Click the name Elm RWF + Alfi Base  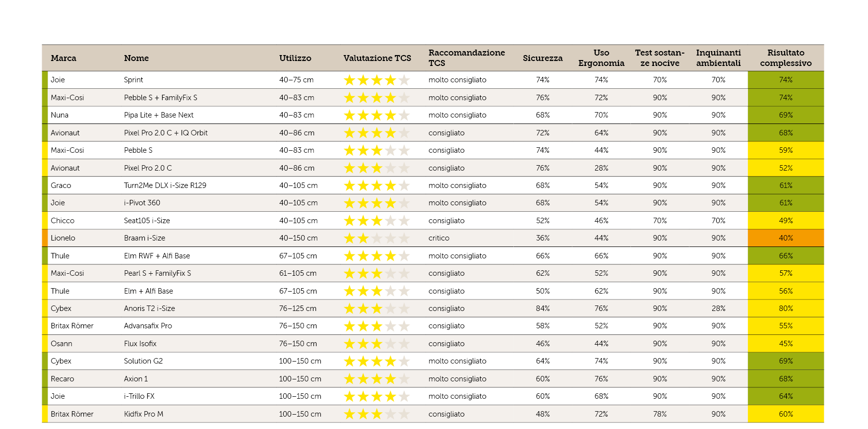click(x=157, y=256)
